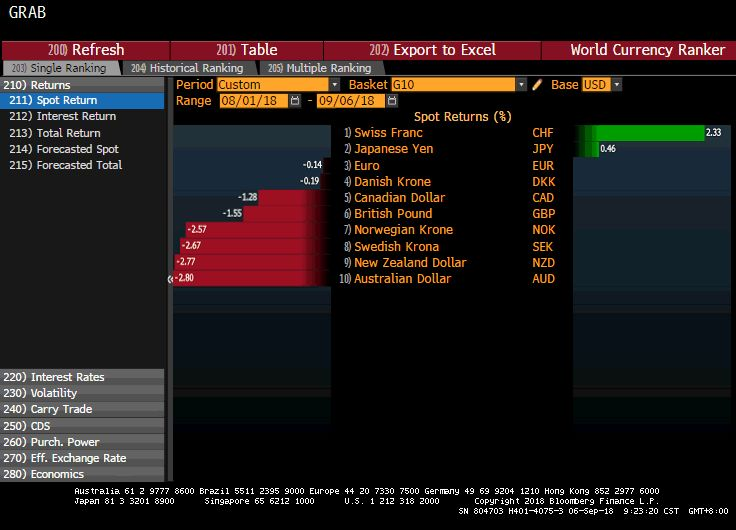Click the start date 08/01/18 field
Viewport: 736px width, 530px height.
tap(253, 101)
